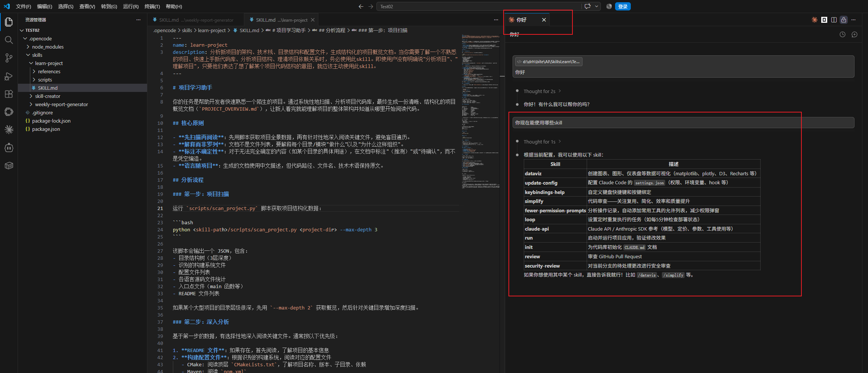Open the hexagon-shaped extension view in activity bar
This screenshot has height=373, width=868.
point(9,112)
